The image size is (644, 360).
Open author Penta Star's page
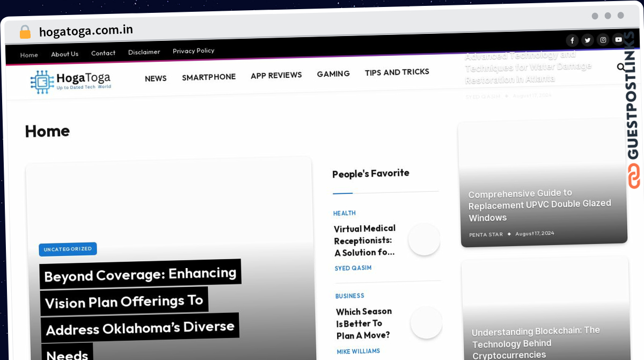[486, 235]
